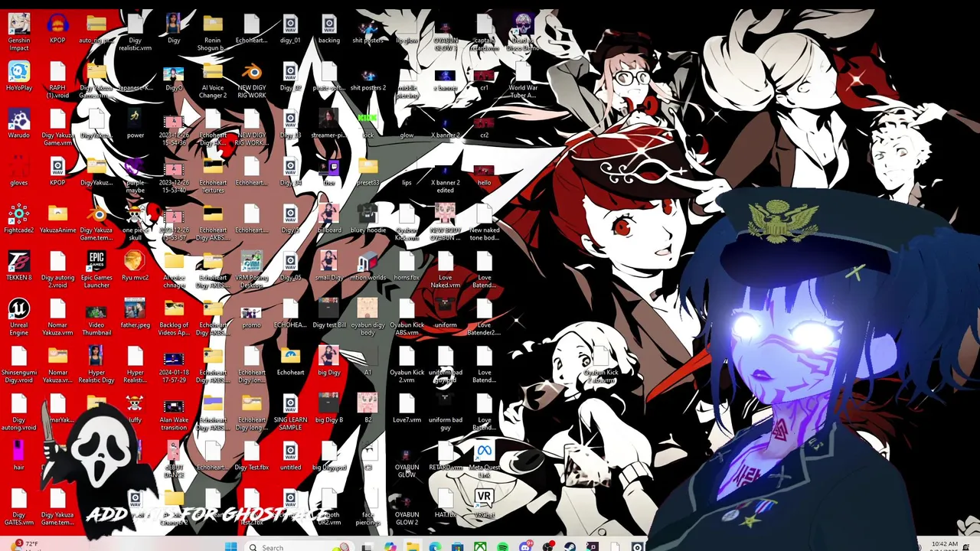Select the green kick image icon

click(367, 124)
